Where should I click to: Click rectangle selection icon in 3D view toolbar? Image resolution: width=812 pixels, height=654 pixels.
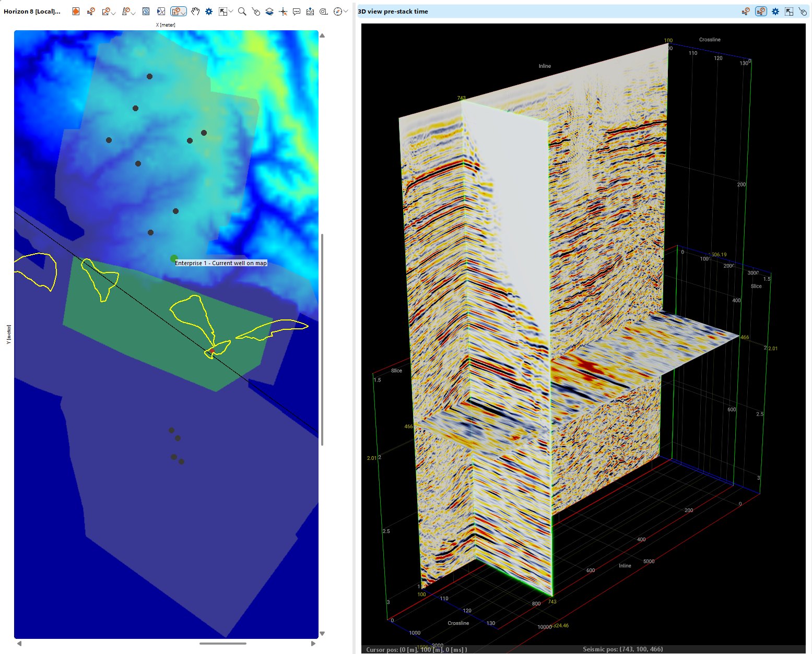pyautogui.click(x=789, y=11)
